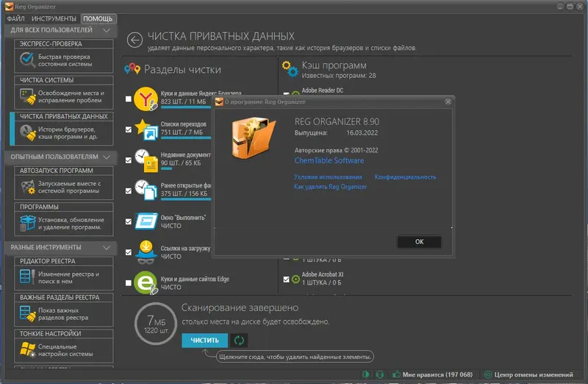Viewport: 588px width, 384px height.
Task: Uncheck Списки переходов checkbox
Action: pyautogui.click(x=128, y=129)
